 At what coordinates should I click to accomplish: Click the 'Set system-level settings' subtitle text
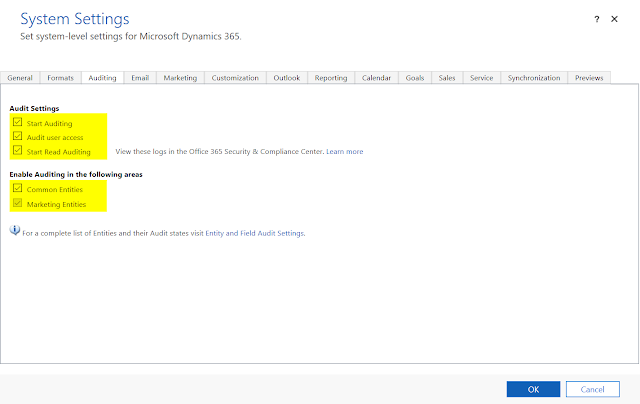tap(131, 36)
